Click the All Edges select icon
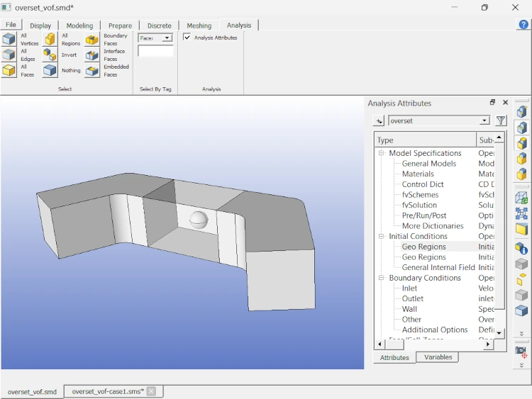532x399 pixels. click(x=9, y=55)
